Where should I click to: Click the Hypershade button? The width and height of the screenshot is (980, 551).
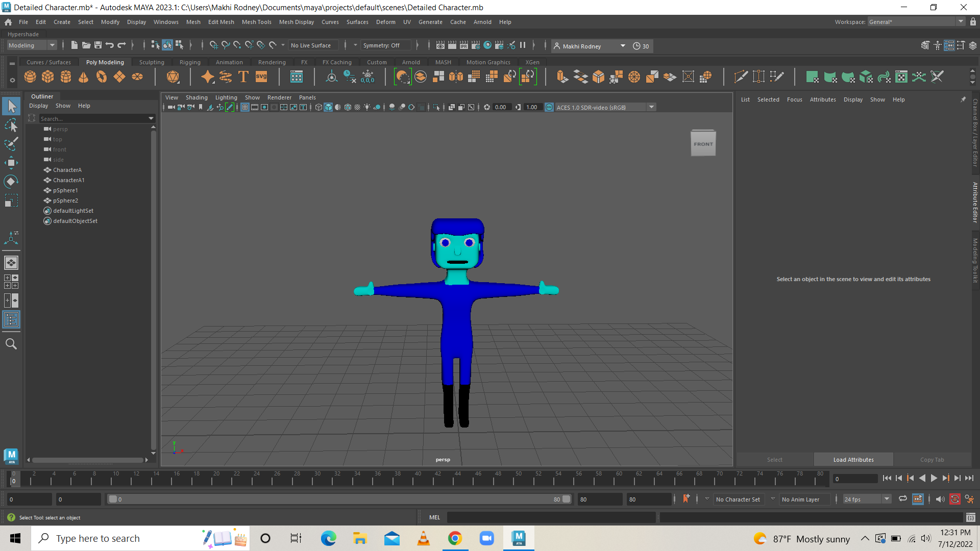23,34
